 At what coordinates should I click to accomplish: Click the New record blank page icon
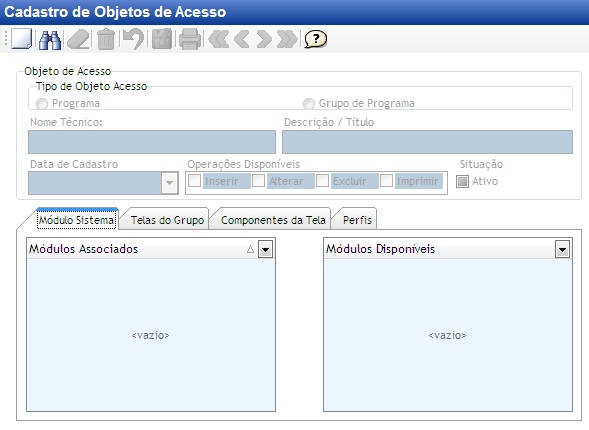[21, 39]
